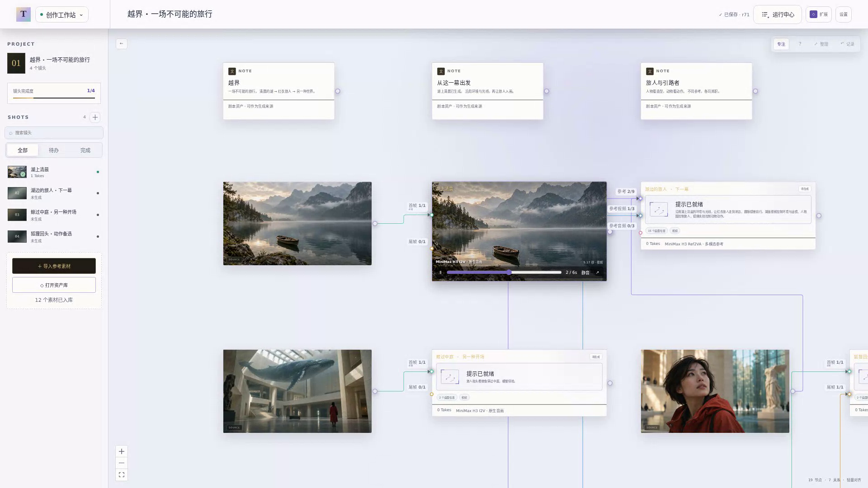This screenshot has height=488, width=868.
Task: Open the question mark help icon
Action: tap(800, 44)
